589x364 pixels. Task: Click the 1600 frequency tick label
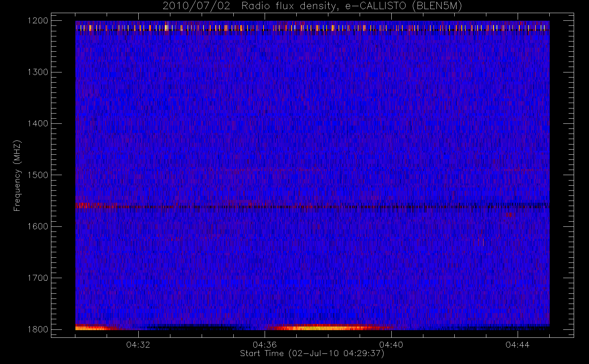click(38, 226)
